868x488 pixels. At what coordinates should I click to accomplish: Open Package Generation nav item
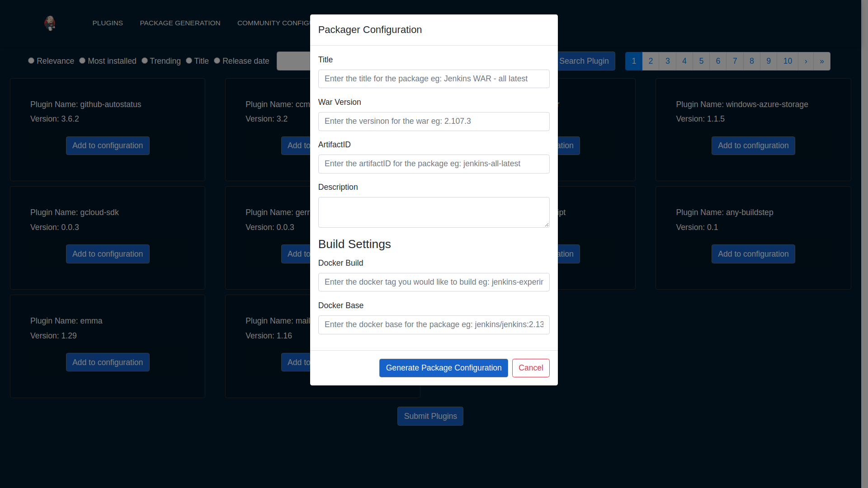(180, 23)
